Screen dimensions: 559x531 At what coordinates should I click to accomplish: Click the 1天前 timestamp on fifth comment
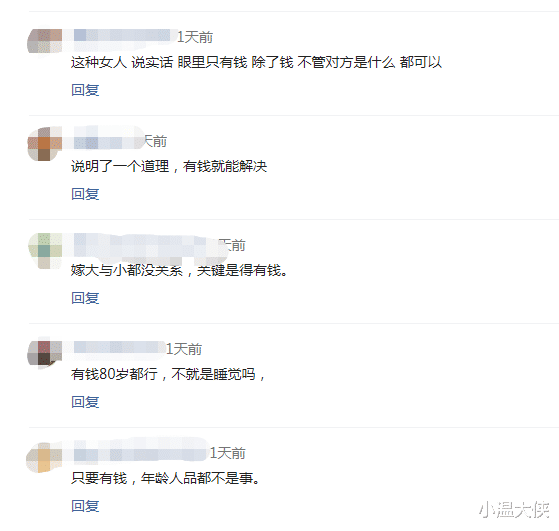click(227, 453)
